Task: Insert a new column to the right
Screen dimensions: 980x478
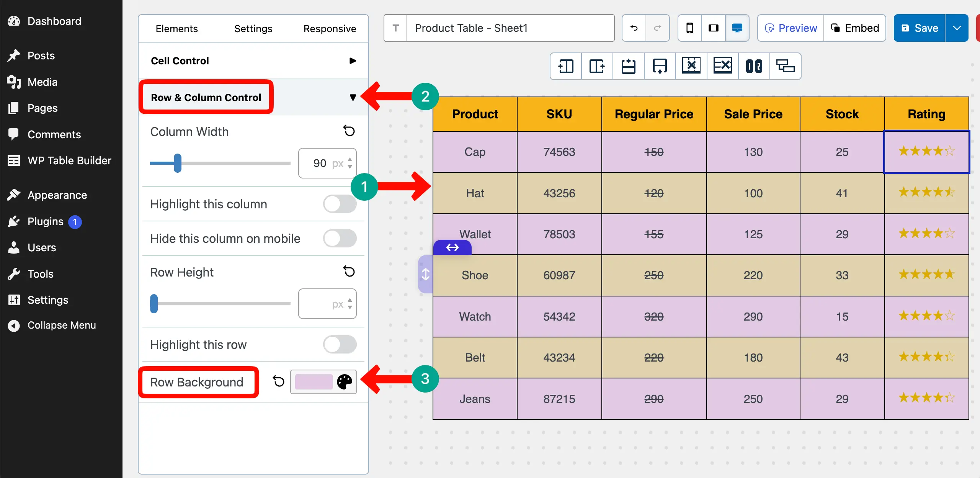Action: click(x=597, y=66)
